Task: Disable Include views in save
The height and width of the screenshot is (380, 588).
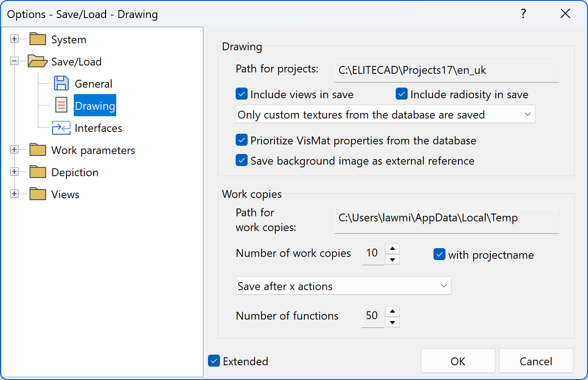Action: 241,94
